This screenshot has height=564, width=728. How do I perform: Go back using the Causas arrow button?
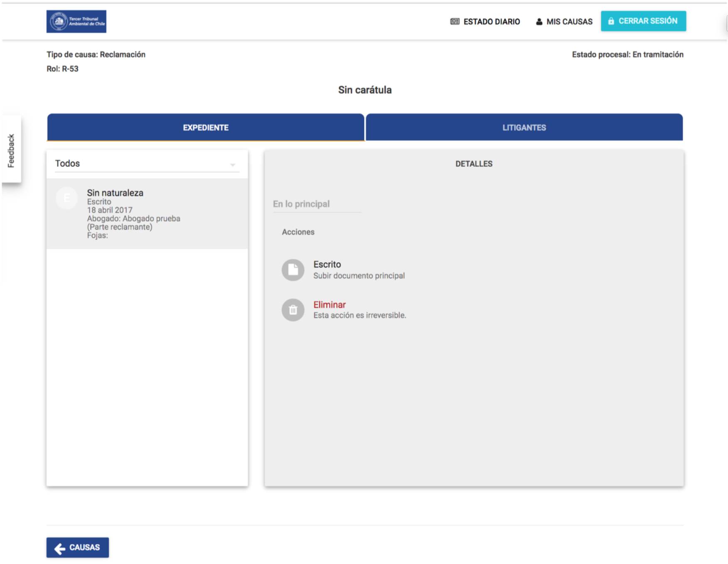tap(78, 547)
